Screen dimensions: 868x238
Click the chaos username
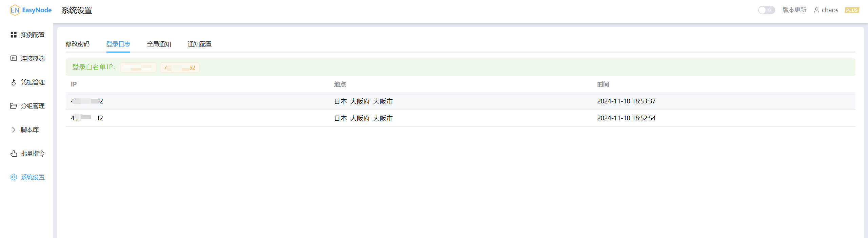pyautogui.click(x=830, y=10)
